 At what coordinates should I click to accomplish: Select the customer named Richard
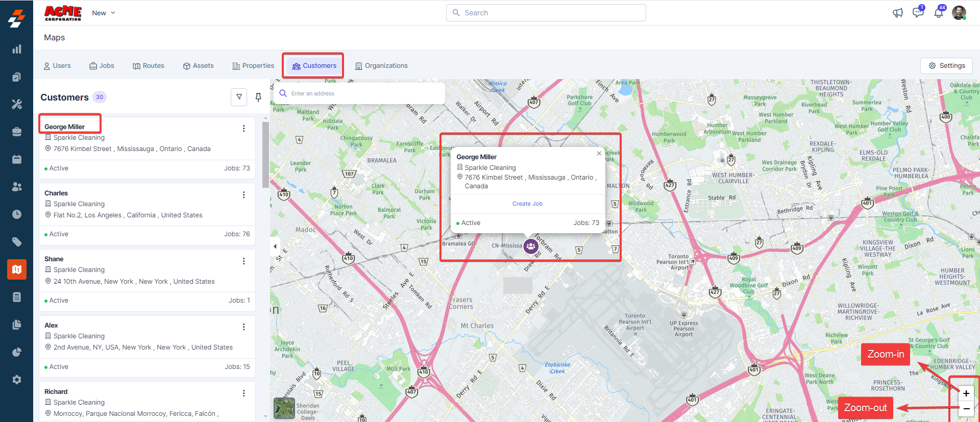[56, 392]
